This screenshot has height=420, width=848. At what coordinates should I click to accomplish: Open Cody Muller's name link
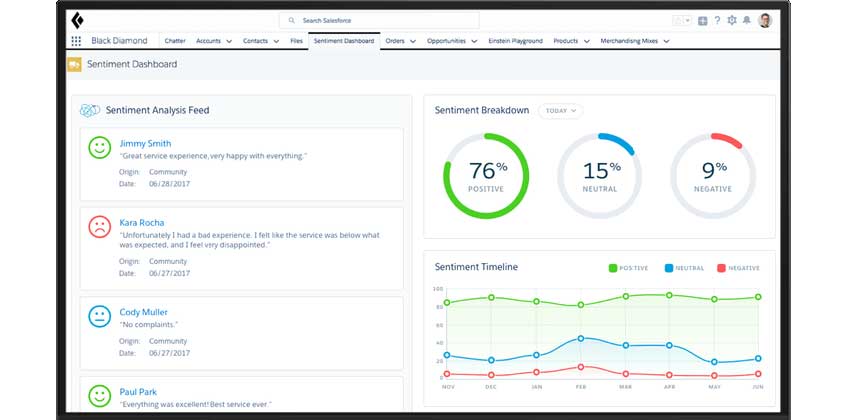click(x=143, y=312)
